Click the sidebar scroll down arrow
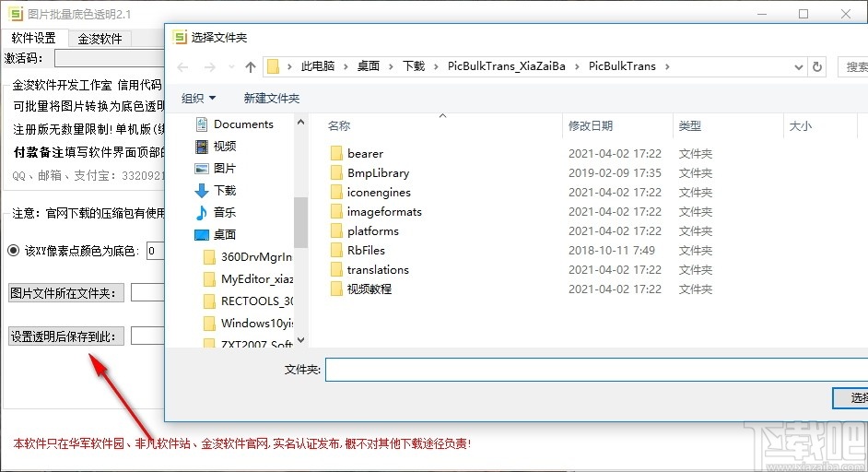Viewport: 868px width, 472px height. tap(300, 340)
